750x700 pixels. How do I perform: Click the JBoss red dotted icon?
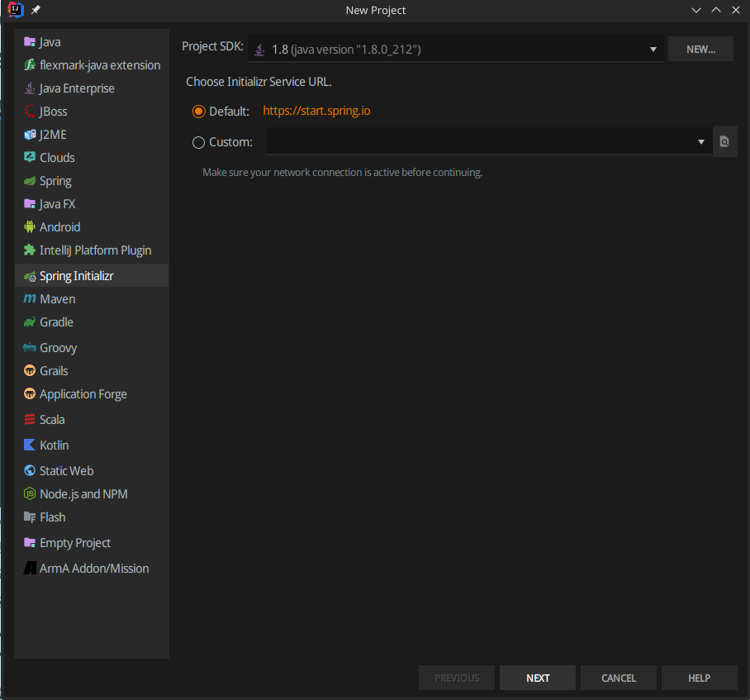point(30,112)
